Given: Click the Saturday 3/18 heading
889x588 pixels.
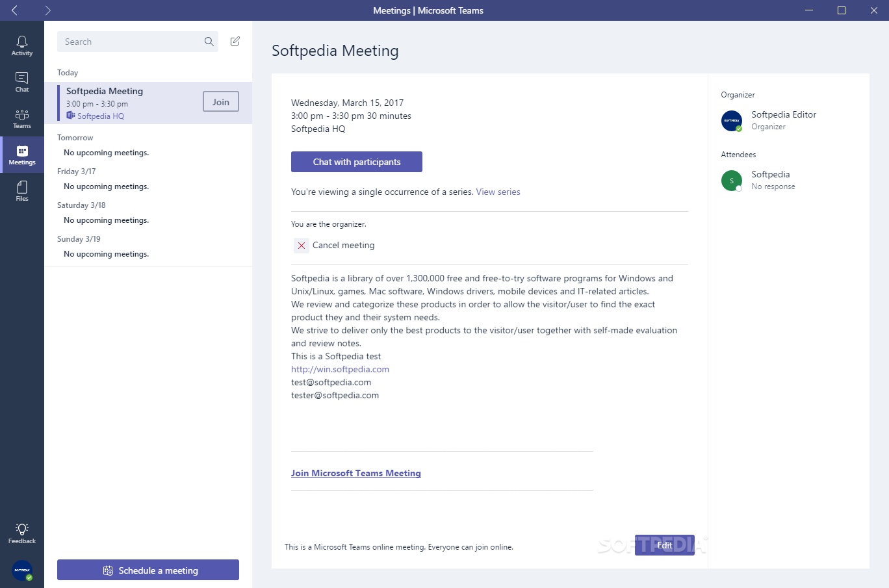Looking at the screenshot, I should click(x=81, y=205).
